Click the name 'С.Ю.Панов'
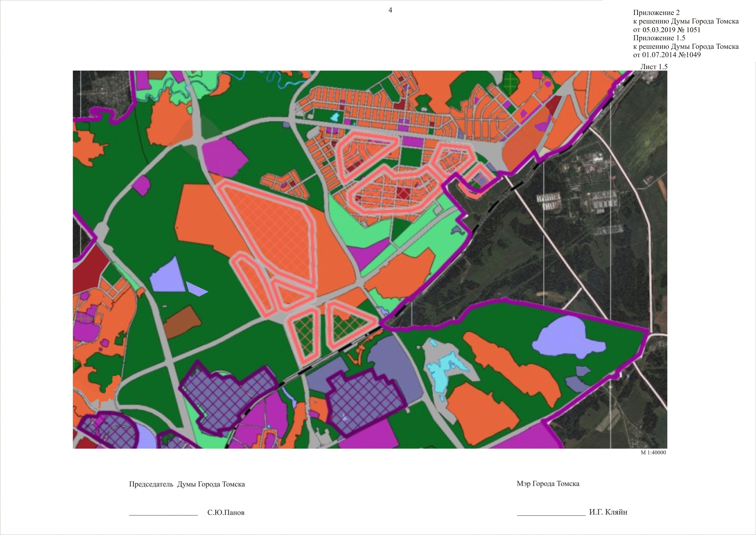756x535 pixels. pos(226,513)
